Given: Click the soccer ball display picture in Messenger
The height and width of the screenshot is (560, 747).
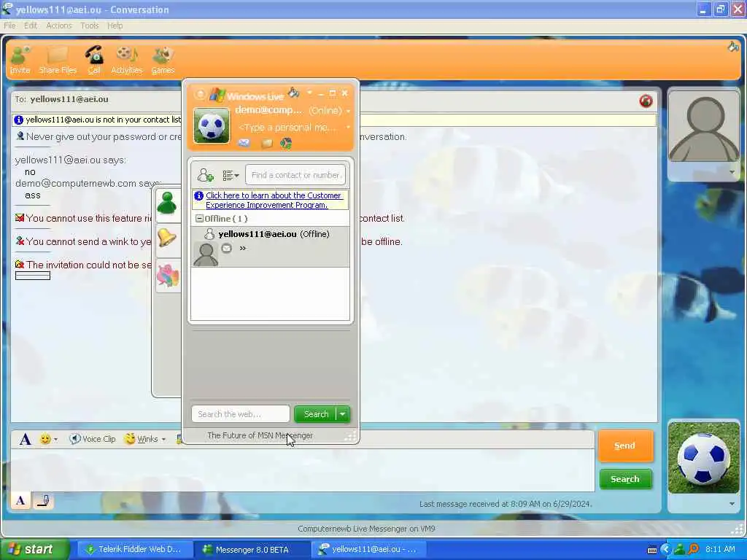Looking at the screenshot, I should point(212,125).
